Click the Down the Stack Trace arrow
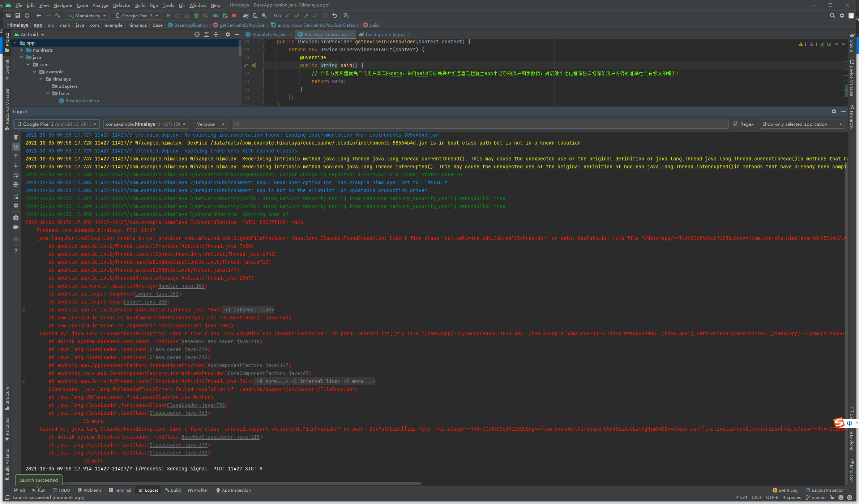 [16, 165]
